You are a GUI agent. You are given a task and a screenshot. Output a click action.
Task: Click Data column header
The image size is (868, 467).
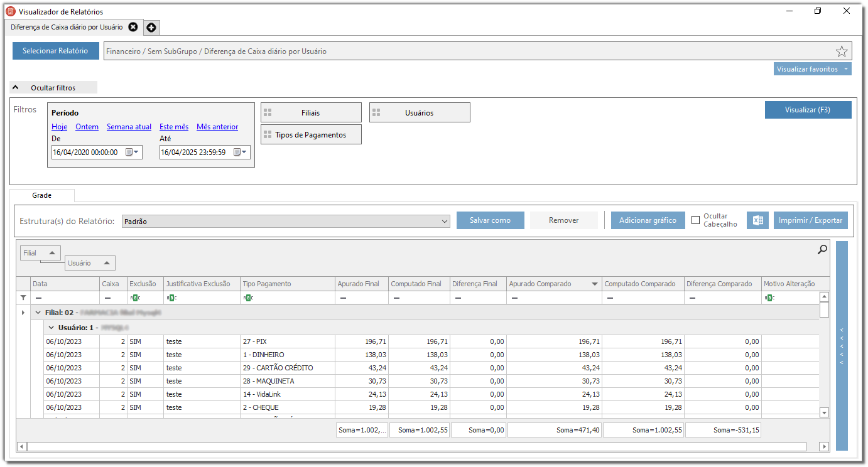pos(65,284)
